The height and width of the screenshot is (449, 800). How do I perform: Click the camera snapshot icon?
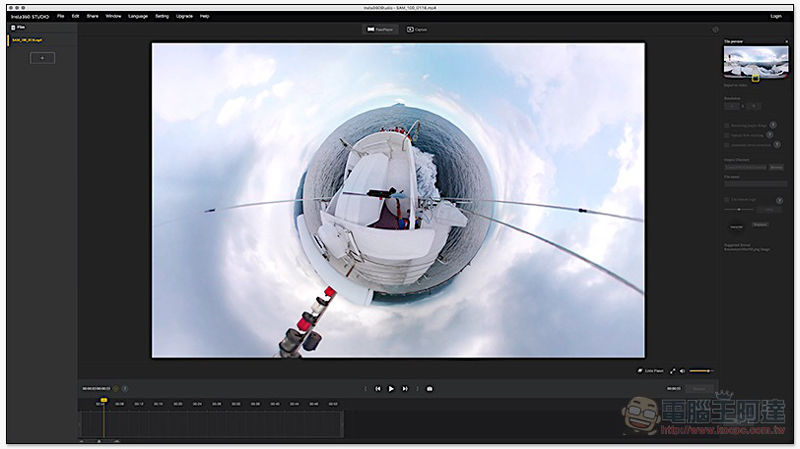[x=429, y=388]
